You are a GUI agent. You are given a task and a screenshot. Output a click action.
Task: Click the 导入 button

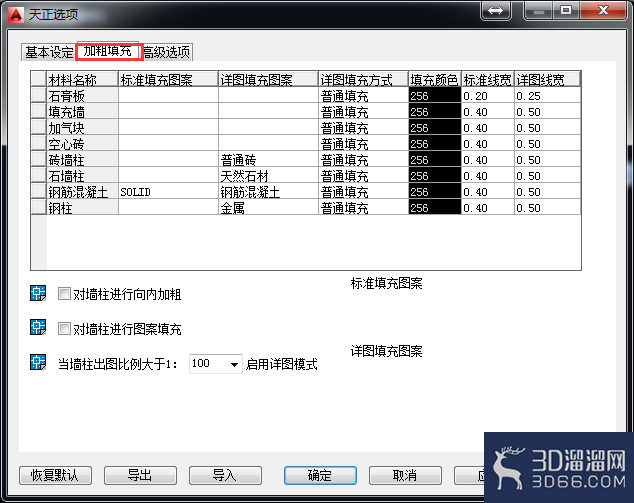pos(225,475)
